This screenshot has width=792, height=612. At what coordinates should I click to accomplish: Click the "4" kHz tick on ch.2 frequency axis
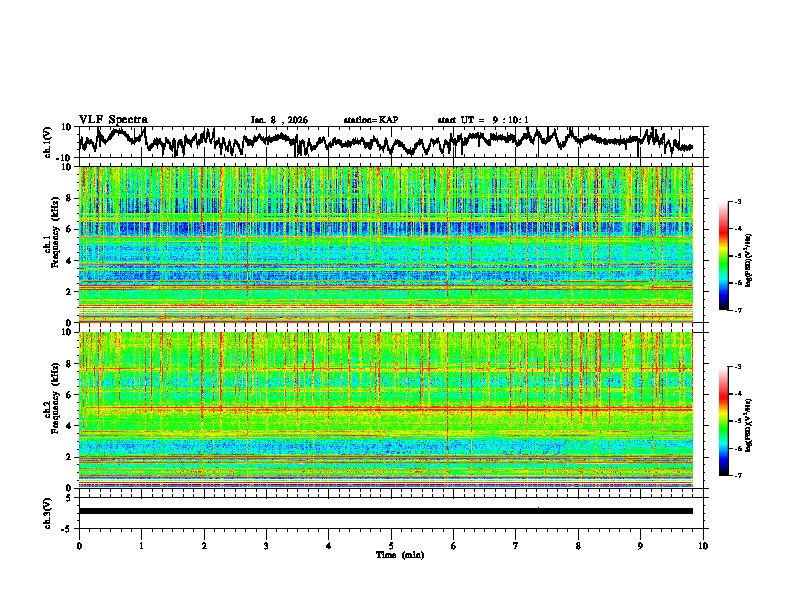tap(70, 426)
